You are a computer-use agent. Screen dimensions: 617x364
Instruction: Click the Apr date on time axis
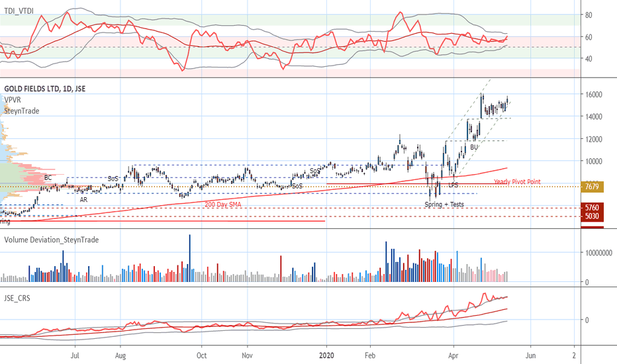pos(453,356)
